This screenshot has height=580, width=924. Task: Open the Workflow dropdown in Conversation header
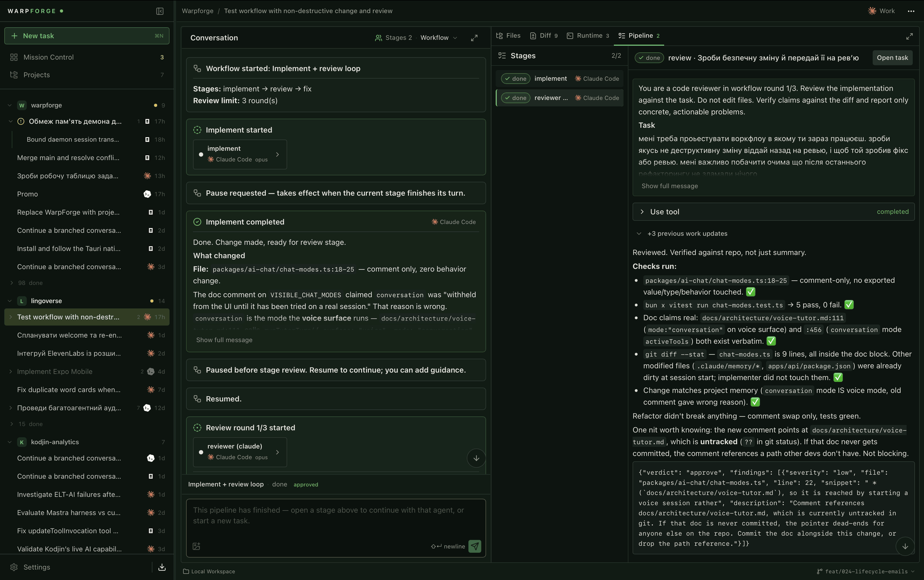coord(438,38)
